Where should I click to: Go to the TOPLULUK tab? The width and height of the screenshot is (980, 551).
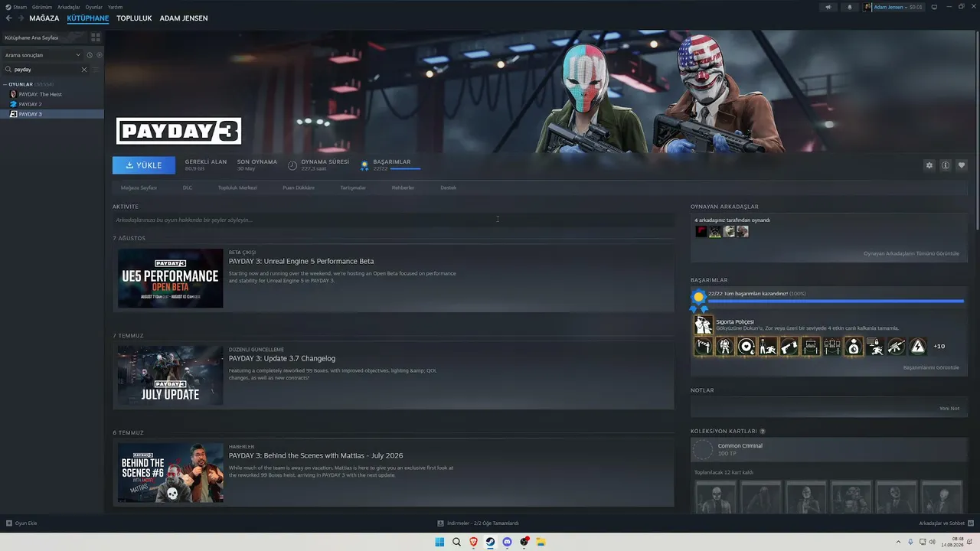[134, 18]
